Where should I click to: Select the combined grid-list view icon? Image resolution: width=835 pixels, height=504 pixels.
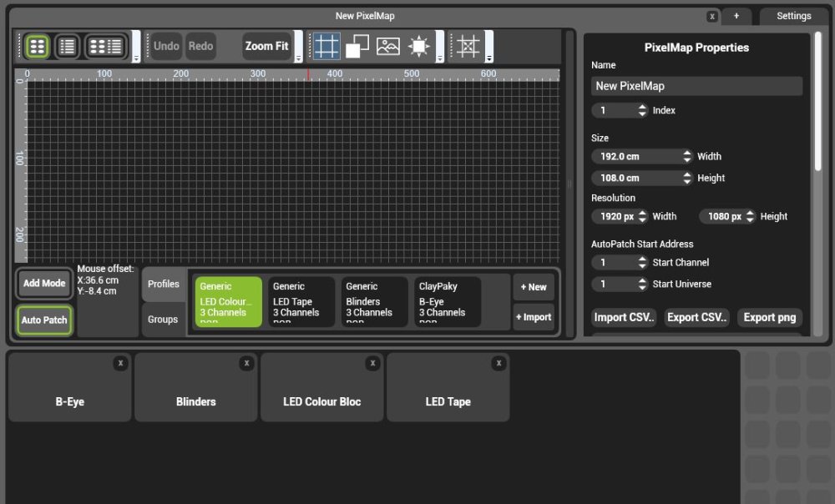[x=104, y=46]
